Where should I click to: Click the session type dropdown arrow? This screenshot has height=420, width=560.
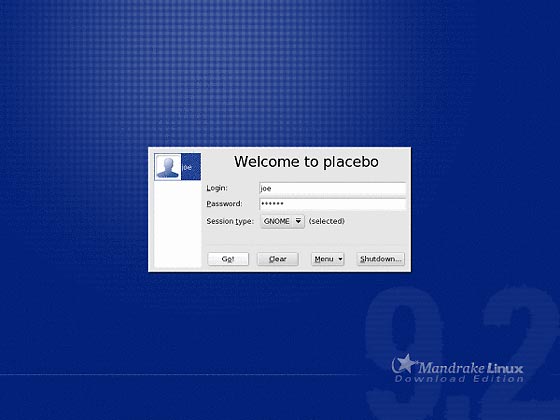[298, 221]
